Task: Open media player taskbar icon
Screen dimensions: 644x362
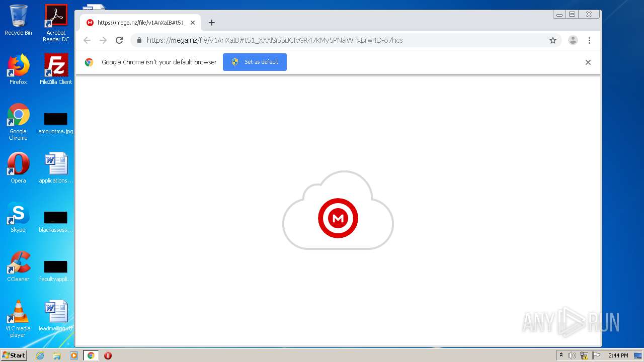Action: pyautogui.click(x=74, y=355)
